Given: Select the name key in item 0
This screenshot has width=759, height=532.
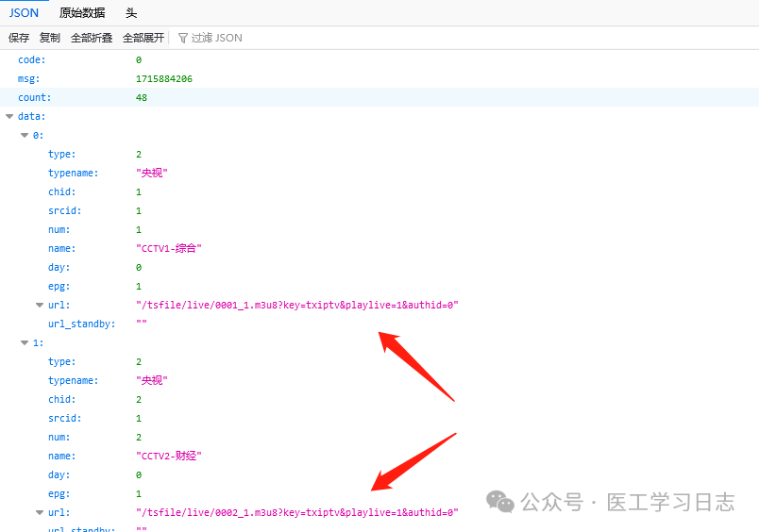Looking at the screenshot, I should click(x=62, y=249).
